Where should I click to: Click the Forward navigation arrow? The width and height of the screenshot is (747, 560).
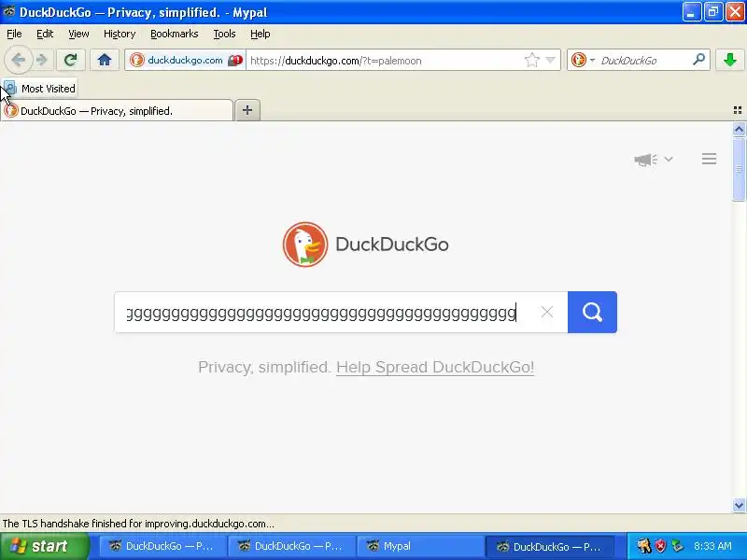[42, 60]
